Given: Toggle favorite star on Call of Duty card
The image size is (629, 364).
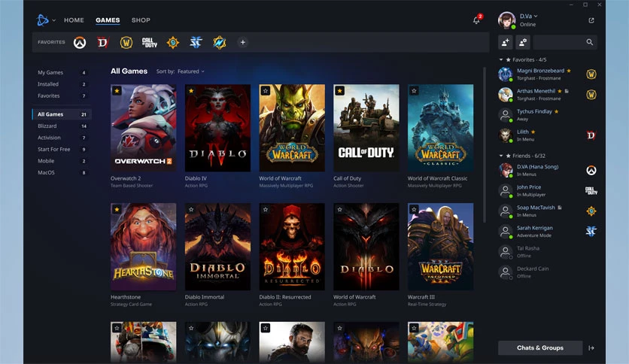Looking at the screenshot, I should pos(339,91).
